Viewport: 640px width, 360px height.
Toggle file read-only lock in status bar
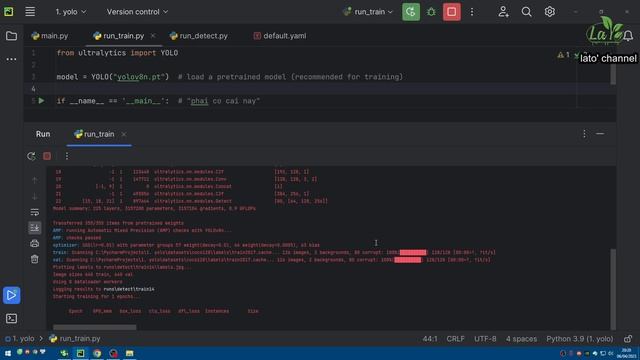coord(628,339)
